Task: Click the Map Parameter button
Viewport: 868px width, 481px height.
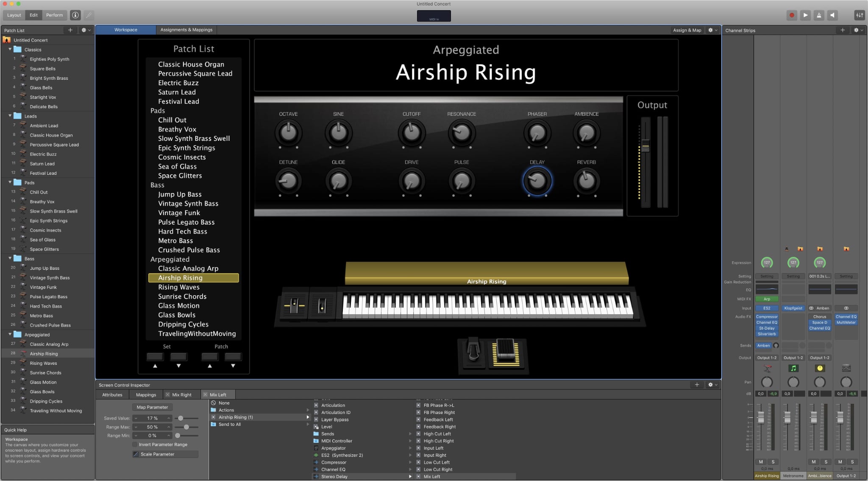Action: [153, 407]
